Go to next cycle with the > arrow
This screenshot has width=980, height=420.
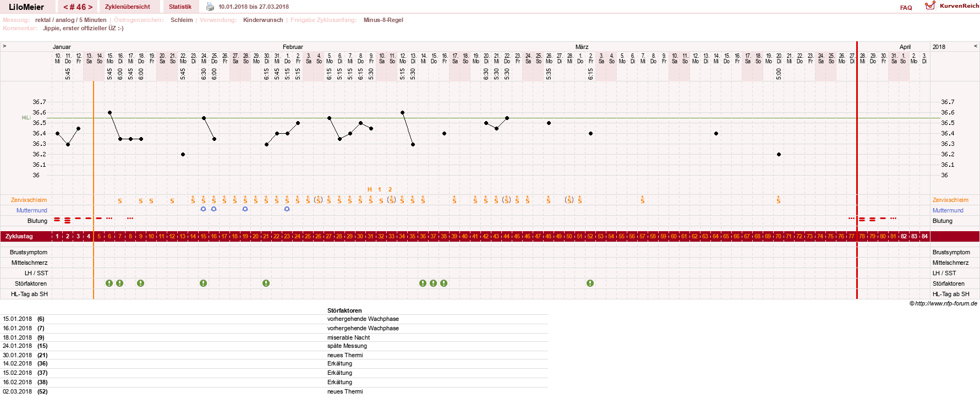click(90, 7)
